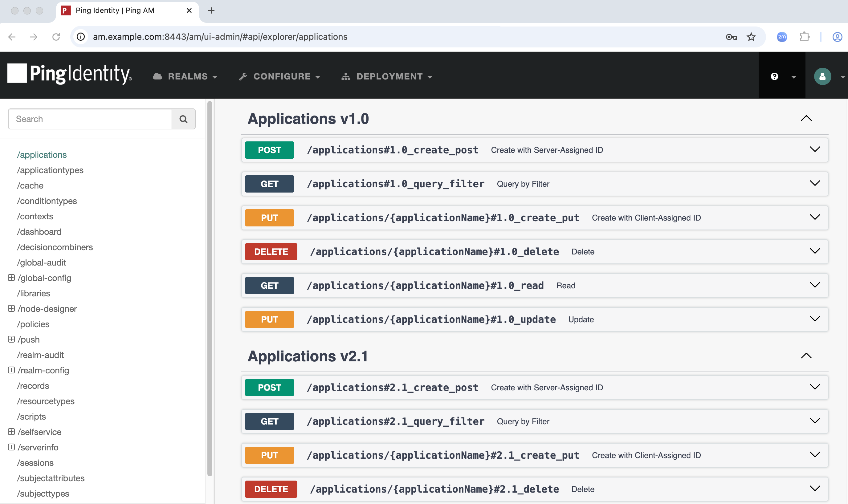Expand the GET query_filter row for v2.1
Screen dimensions: 848x504
click(x=815, y=421)
